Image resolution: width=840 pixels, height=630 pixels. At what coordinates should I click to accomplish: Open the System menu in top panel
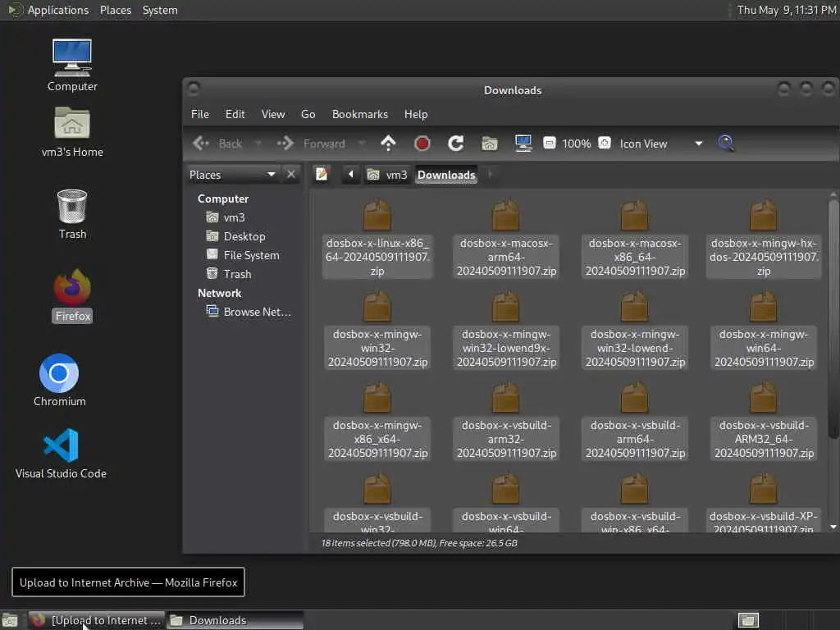[x=160, y=10]
